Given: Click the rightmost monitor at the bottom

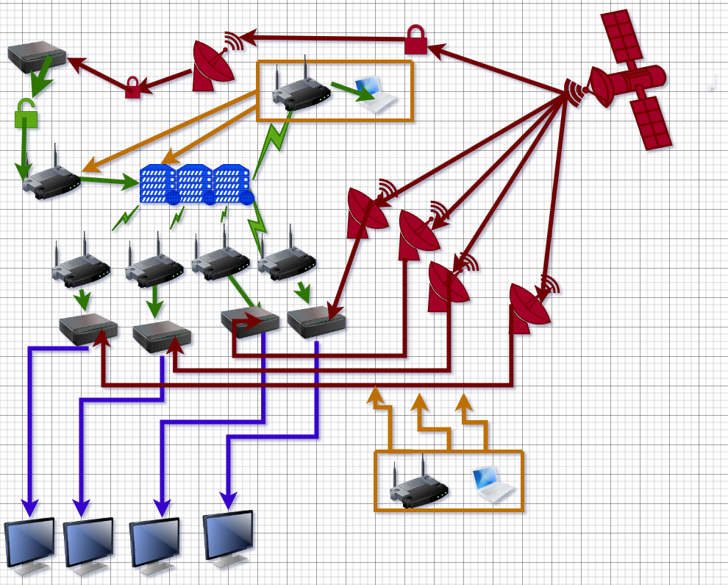Looking at the screenshot, I should pyautogui.click(x=228, y=539).
